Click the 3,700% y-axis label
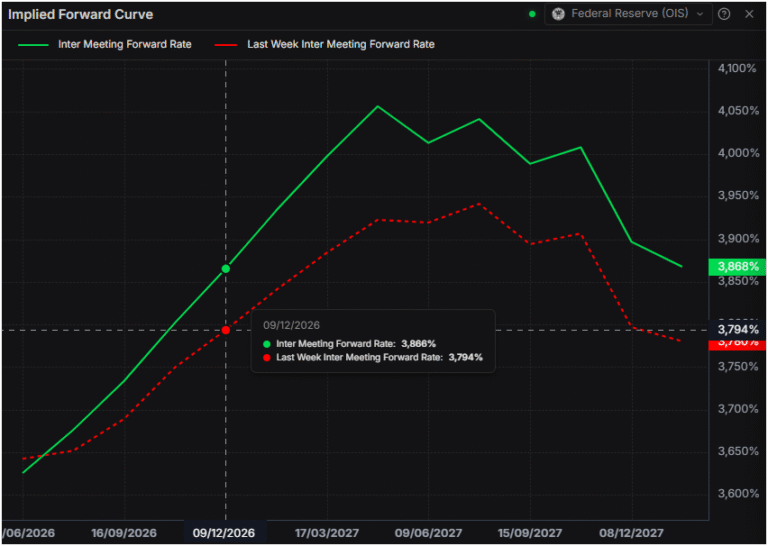This screenshot has width=768, height=546. point(737,409)
